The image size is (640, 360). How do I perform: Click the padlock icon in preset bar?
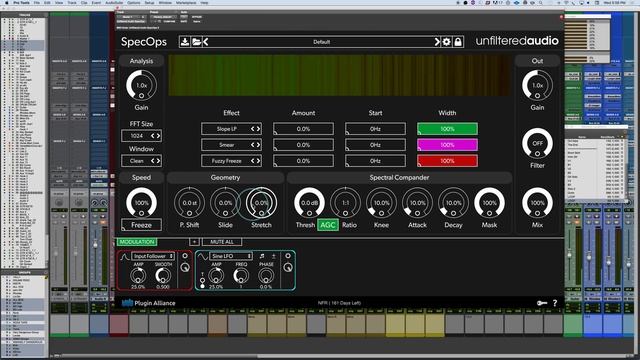coord(458,42)
